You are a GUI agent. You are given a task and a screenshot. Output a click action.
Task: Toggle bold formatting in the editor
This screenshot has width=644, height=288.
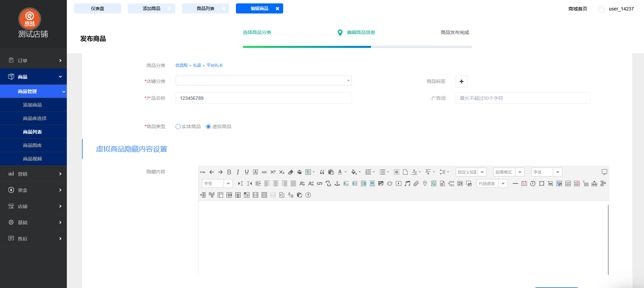click(229, 172)
